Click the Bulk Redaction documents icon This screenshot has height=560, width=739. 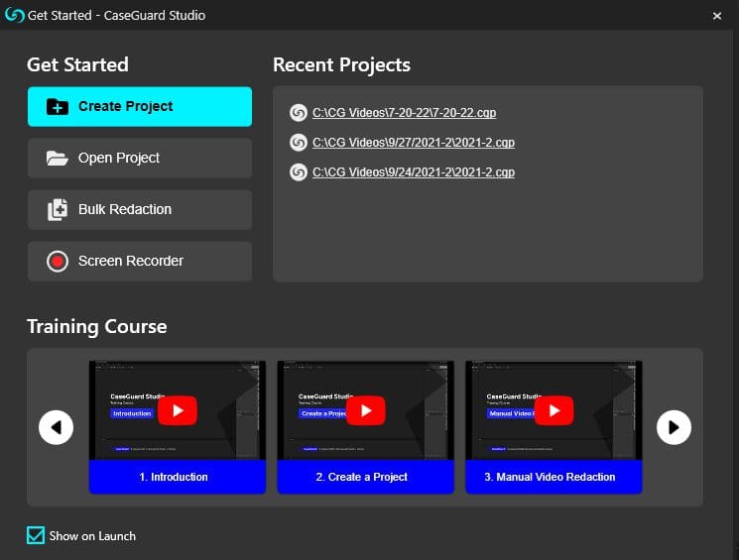pos(58,209)
